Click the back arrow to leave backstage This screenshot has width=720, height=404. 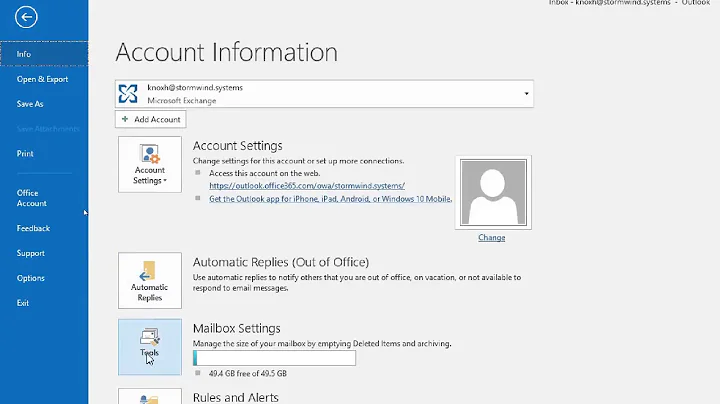click(27, 17)
